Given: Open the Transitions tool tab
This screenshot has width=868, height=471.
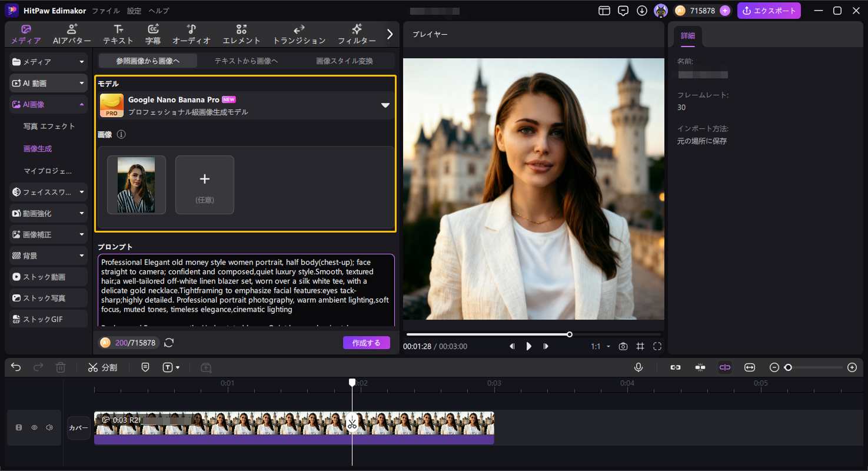Looking at the screenshot, I should [x=299, y=34].
